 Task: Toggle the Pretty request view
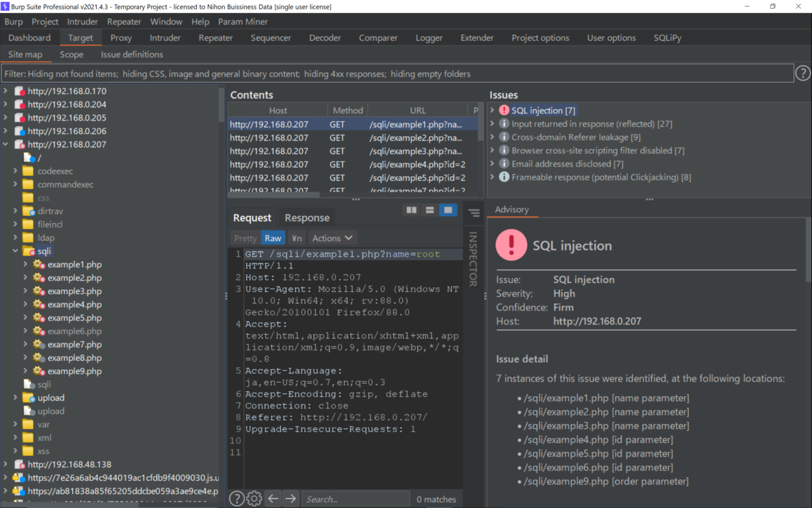point(245,238)
